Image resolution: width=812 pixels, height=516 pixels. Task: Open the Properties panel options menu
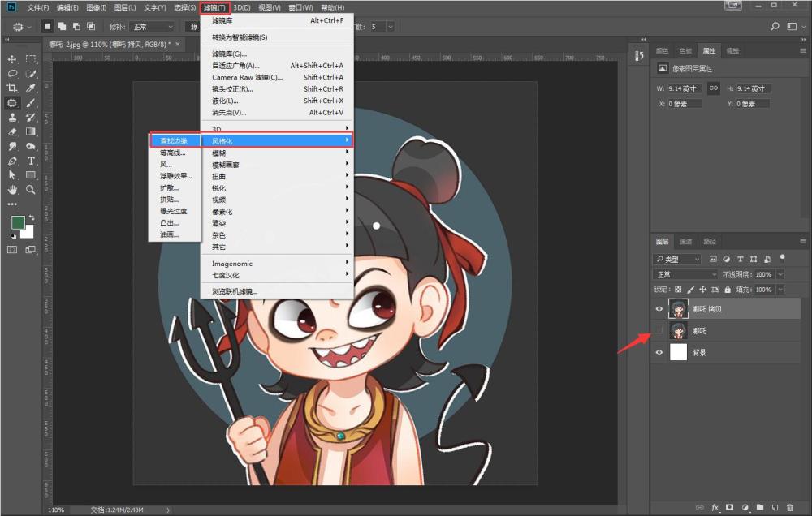coord(803,51)
